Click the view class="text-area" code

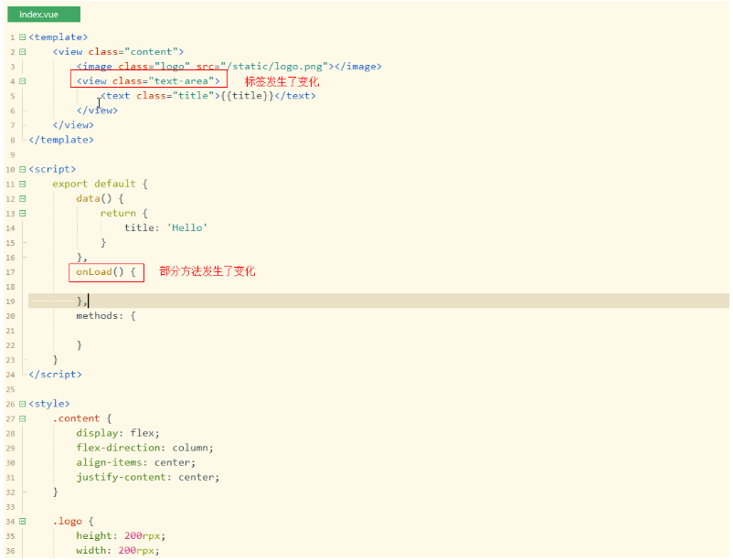click(x=148, y=81)
